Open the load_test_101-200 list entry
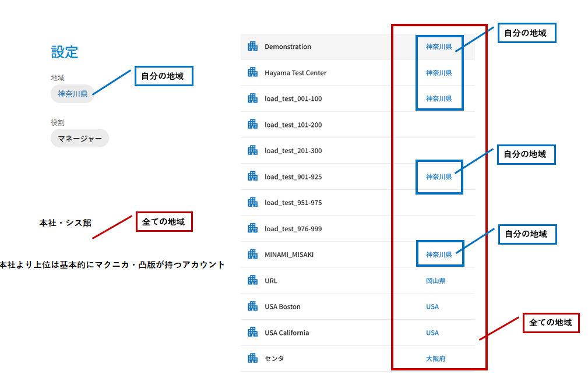Viewport: 588px width, 385px height. click(x=293, y=125)
